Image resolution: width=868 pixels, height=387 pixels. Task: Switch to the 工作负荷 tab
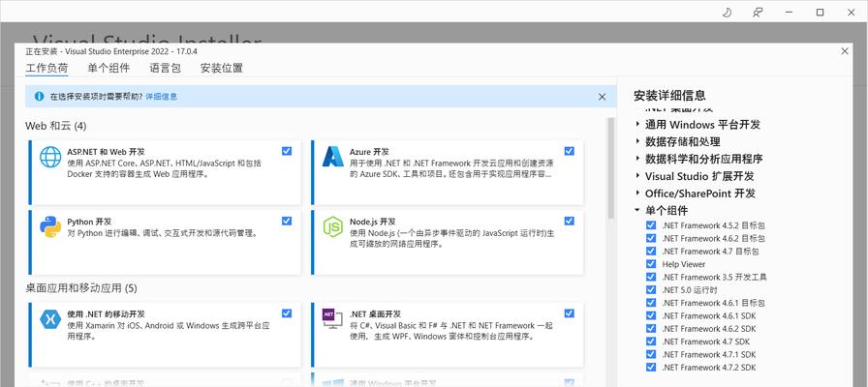(46, 69)
